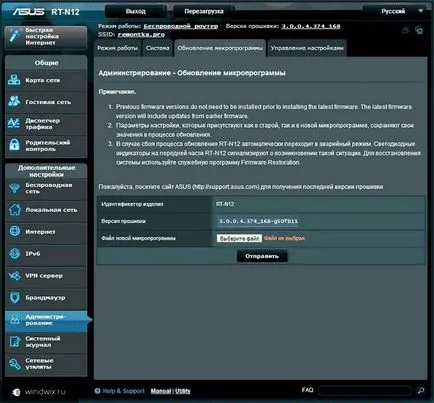Click the VPN сервер arrows icon

[x=14, y=276]
